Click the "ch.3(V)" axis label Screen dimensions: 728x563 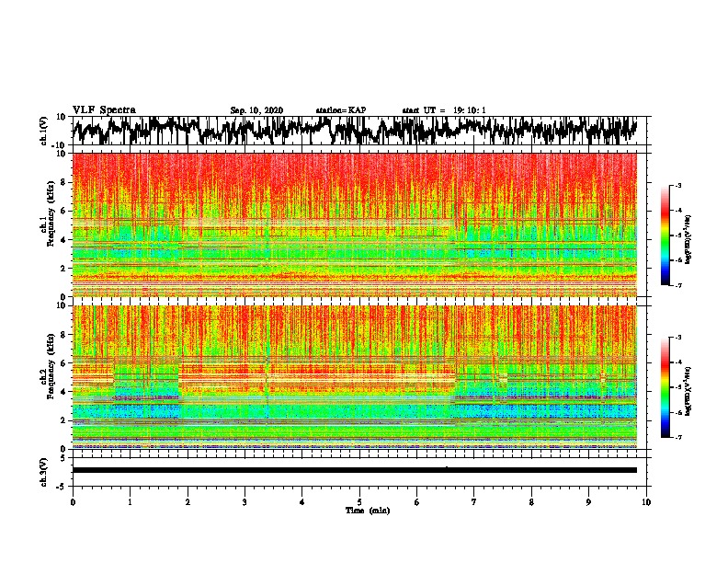pyautogui.click(x=44, y=472)
